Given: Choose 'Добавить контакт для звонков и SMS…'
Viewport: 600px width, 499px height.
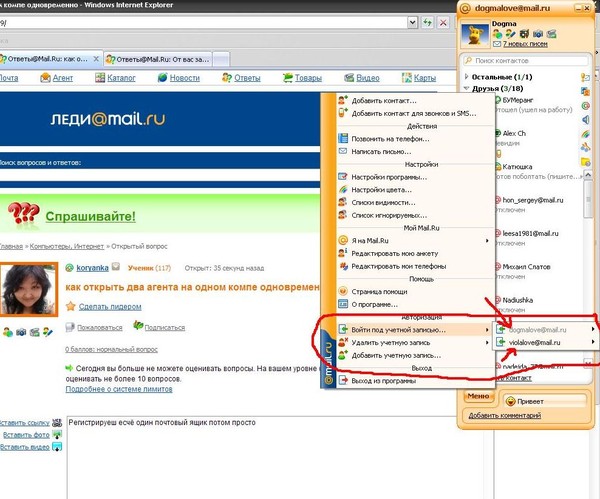Looking at the screenshot, I should click(415, 113).
